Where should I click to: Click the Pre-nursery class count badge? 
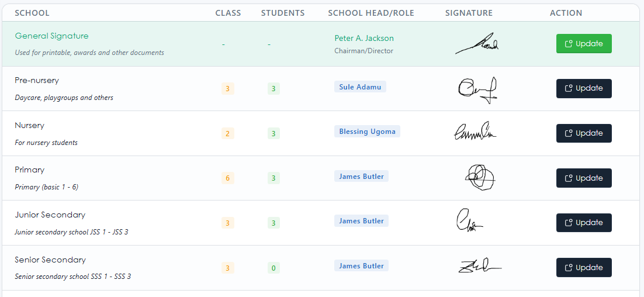[228, 89]
